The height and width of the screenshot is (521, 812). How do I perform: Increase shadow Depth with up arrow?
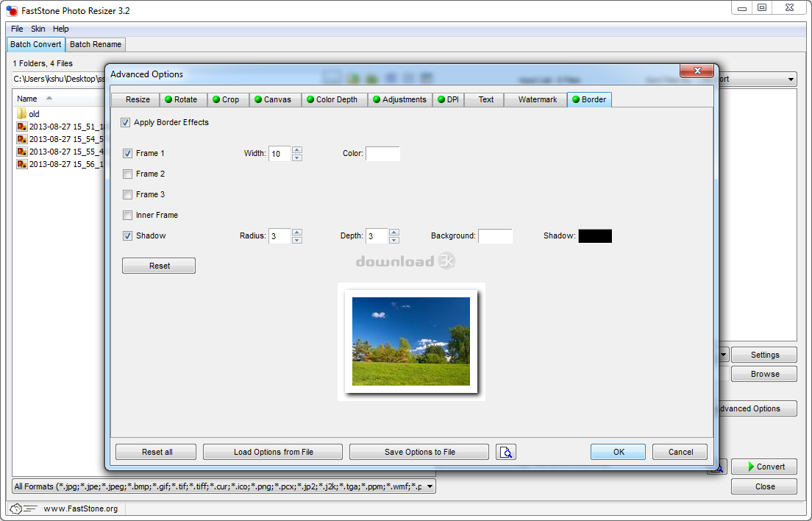[394, 233]
